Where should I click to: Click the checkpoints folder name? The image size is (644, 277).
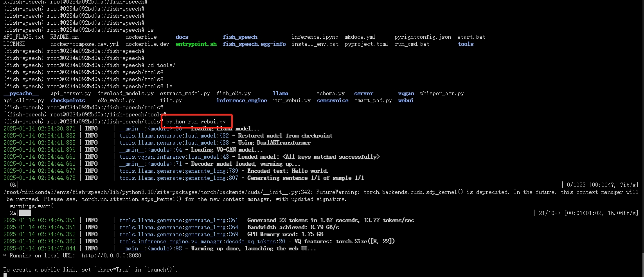[68, 100]
